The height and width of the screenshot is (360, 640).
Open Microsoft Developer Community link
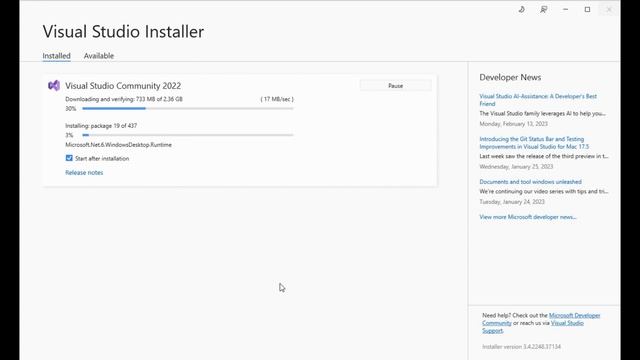(x=542, y=319)
